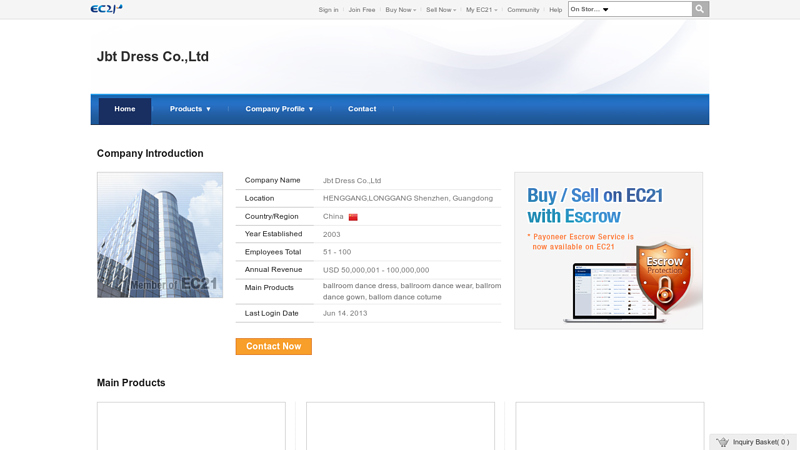The image size is (800, 450).
Task: Click the EC21 logo
Action: point(106,9)
